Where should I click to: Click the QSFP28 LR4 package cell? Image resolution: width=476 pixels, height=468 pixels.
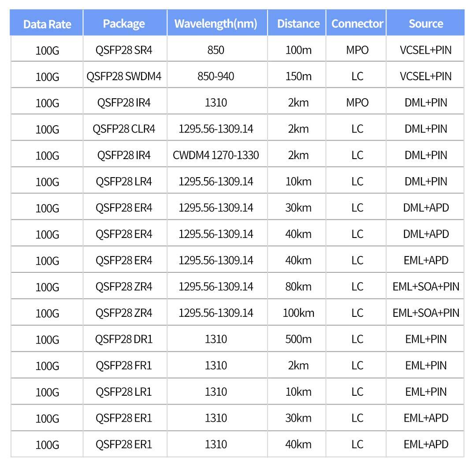pos(124,182)
